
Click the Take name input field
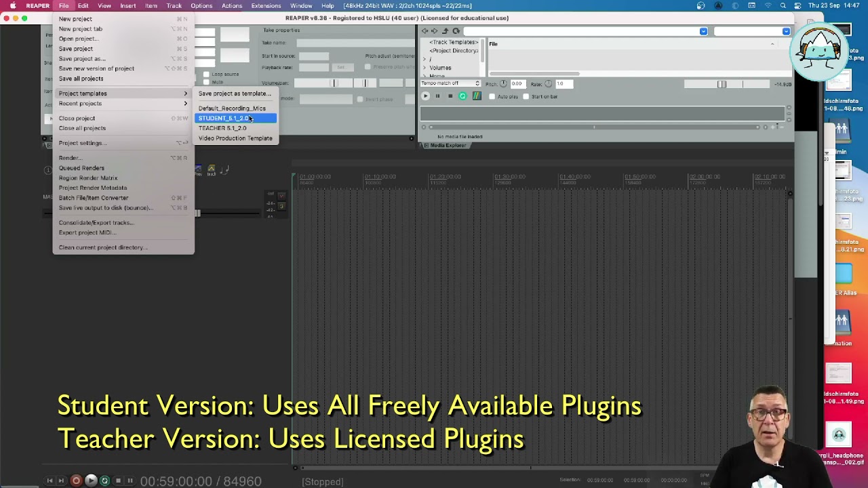tap(355, 43)
